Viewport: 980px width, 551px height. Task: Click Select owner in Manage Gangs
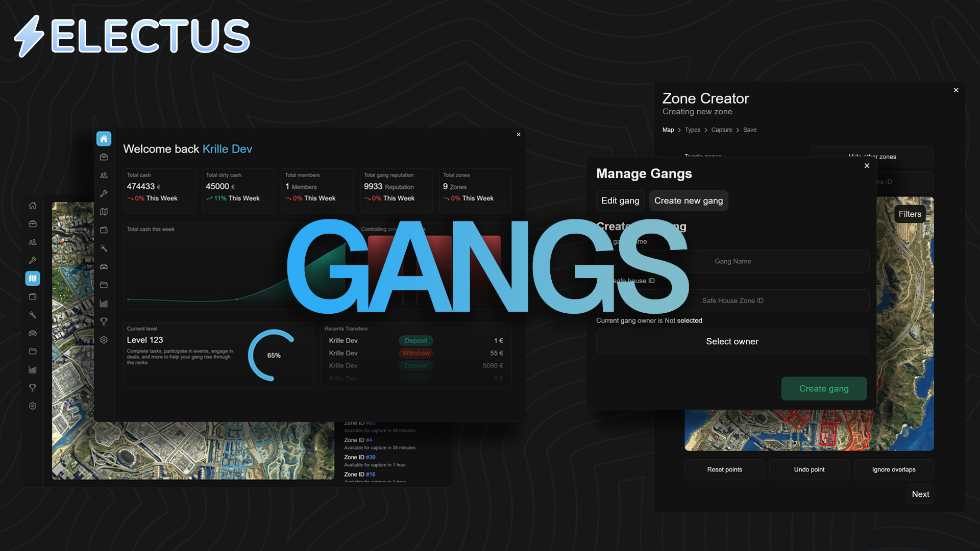[x=732, y=341]
